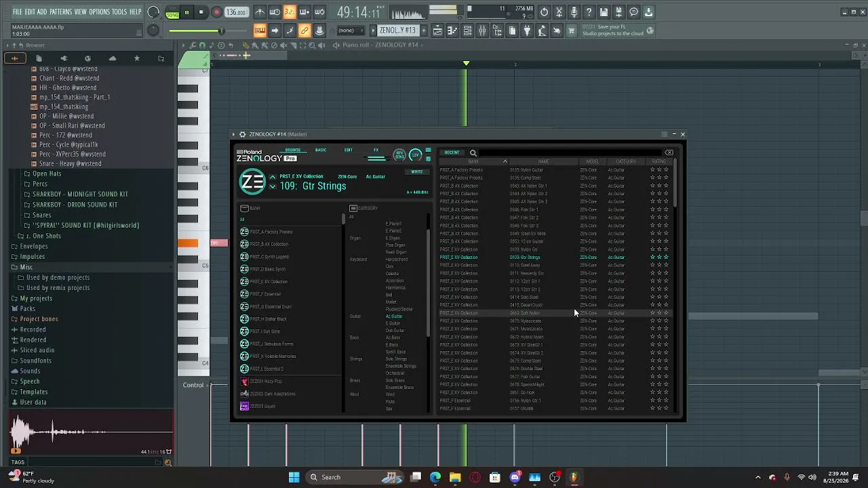Image resolution: width=868 pixels, height=488 pixels.
Task: Click the preset search magnifier icon
Action: coord(473,152)
